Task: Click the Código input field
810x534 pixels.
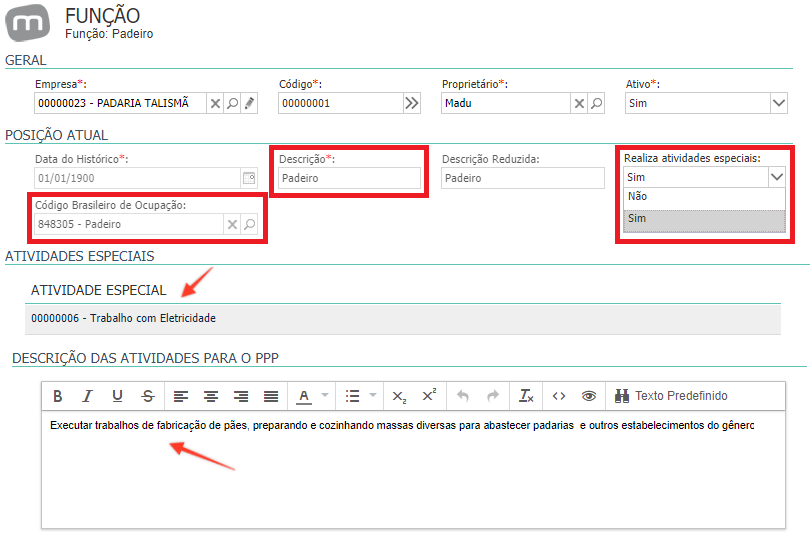Action: click(x=341, y=103)
